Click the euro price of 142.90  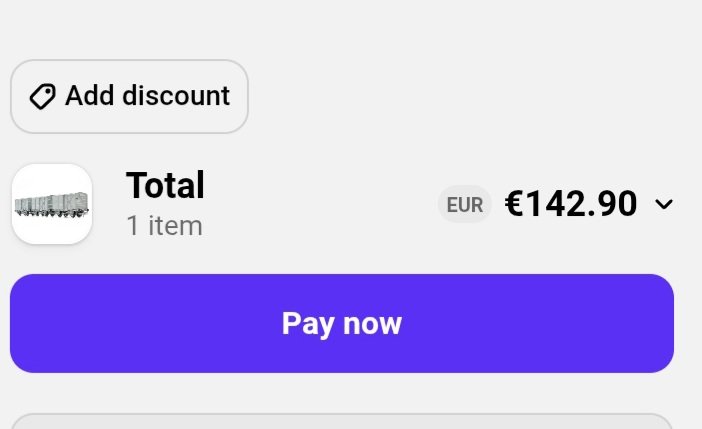pyautogui.click(x=571, y=204)
